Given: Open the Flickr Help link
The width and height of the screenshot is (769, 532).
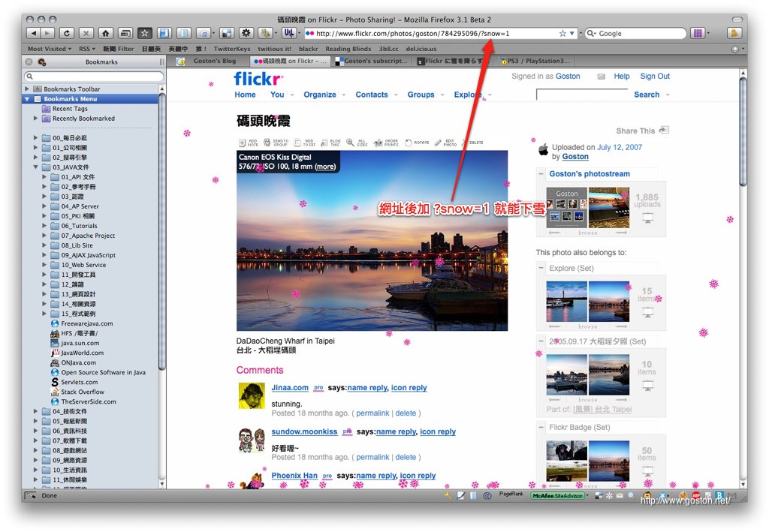Looking at the screenshot, I should 621,77.
